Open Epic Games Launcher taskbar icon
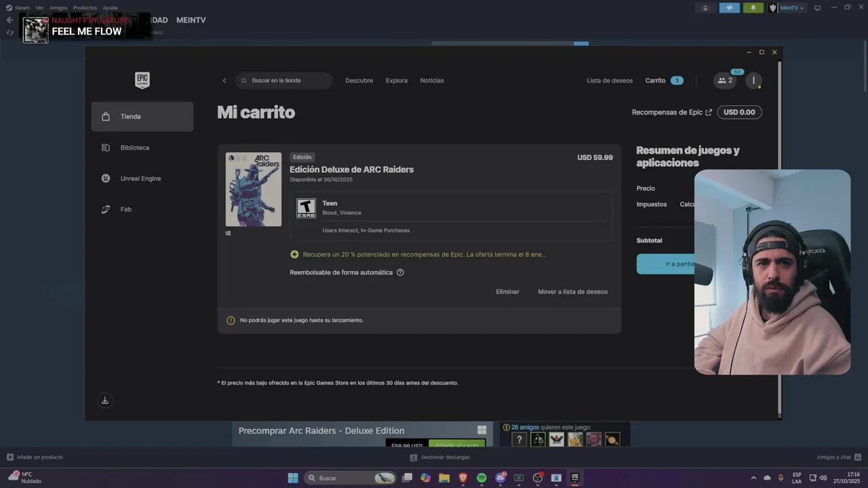Image resolution: width=868 pixels, height=488 pixels. click(x=575, y=478)
